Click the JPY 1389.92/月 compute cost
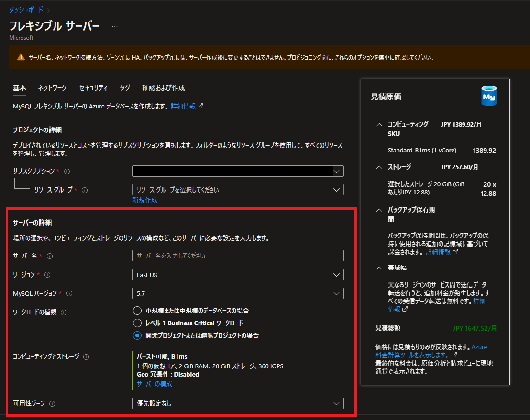The image size is (530, 420). coord(461,125)
